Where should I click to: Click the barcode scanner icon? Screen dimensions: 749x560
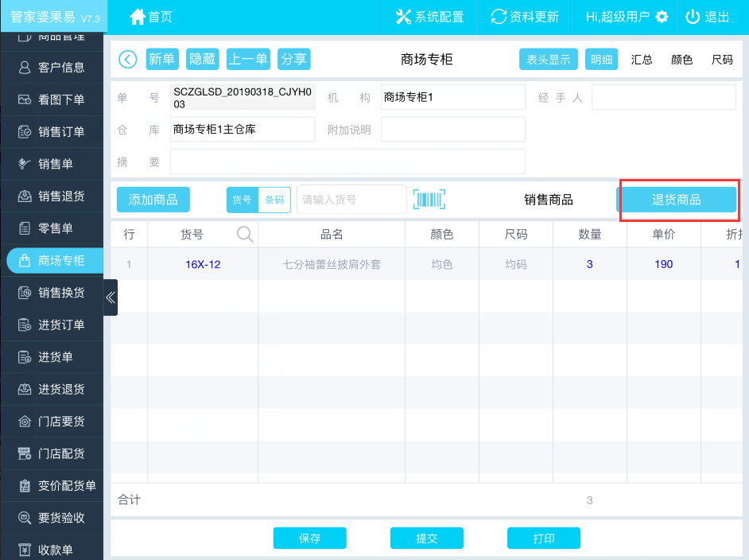[429, 199]
